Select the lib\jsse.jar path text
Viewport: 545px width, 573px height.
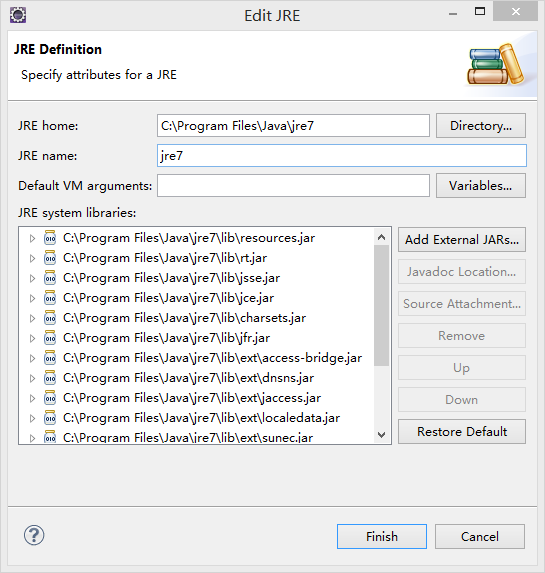171,278
